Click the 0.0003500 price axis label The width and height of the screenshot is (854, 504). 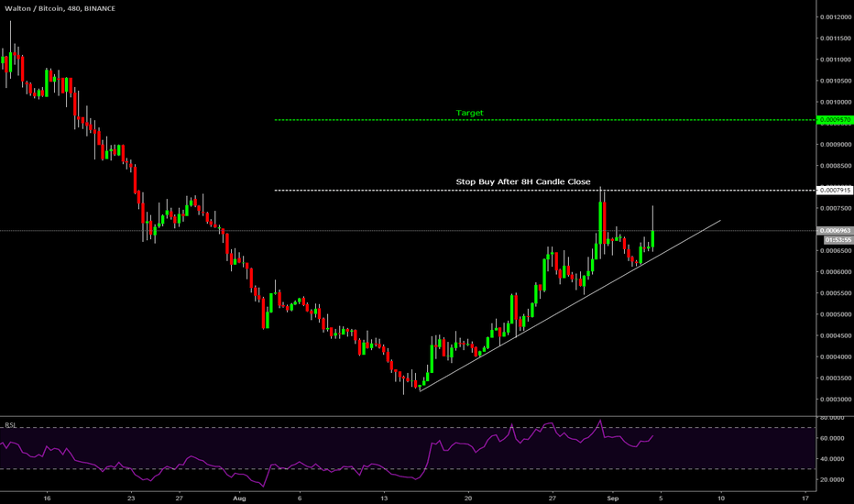point(836,378)
